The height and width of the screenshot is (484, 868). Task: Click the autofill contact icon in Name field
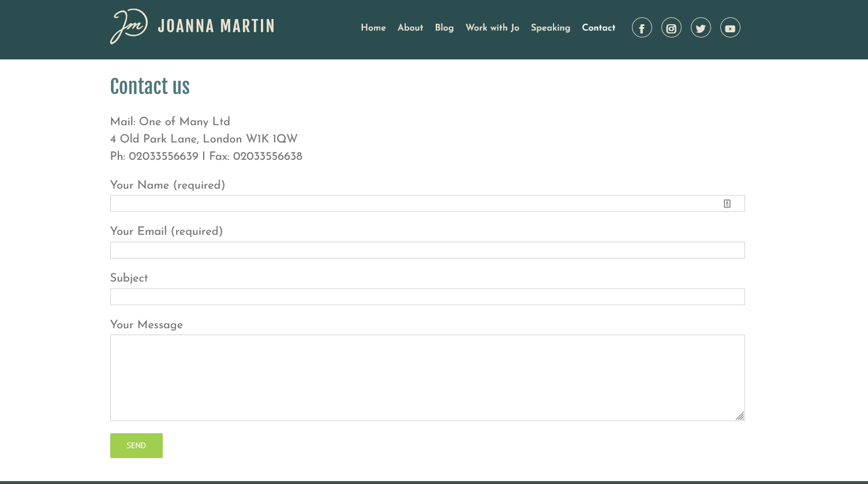pyautogui.click(x=727, y=204)
